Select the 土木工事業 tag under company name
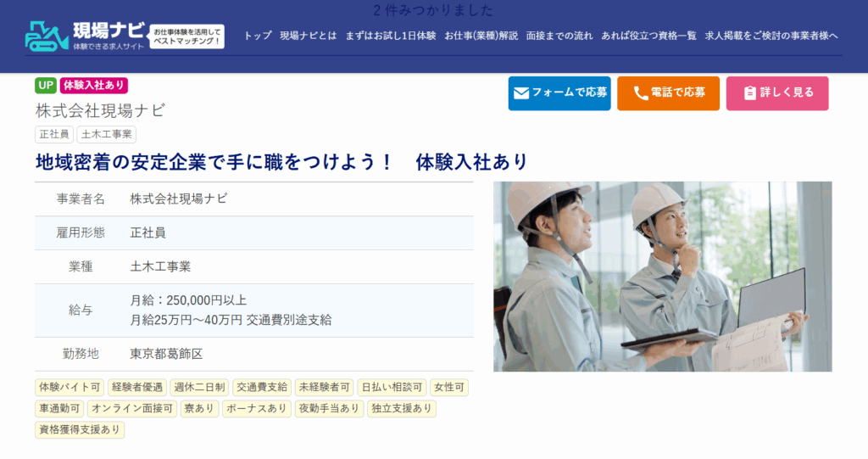The height and width of the screenshot is (459, 868). [x=106, y=134]
